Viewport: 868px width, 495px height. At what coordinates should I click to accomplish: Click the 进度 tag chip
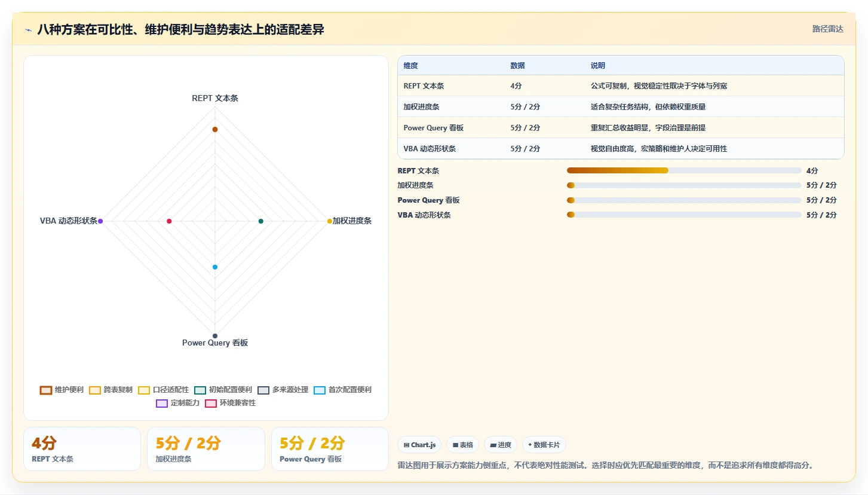(x=501, y=445)
